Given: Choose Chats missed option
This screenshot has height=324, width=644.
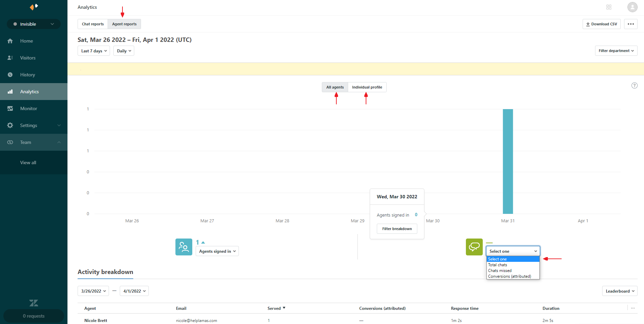Looking at the screenshot, I should click(513, 271).
